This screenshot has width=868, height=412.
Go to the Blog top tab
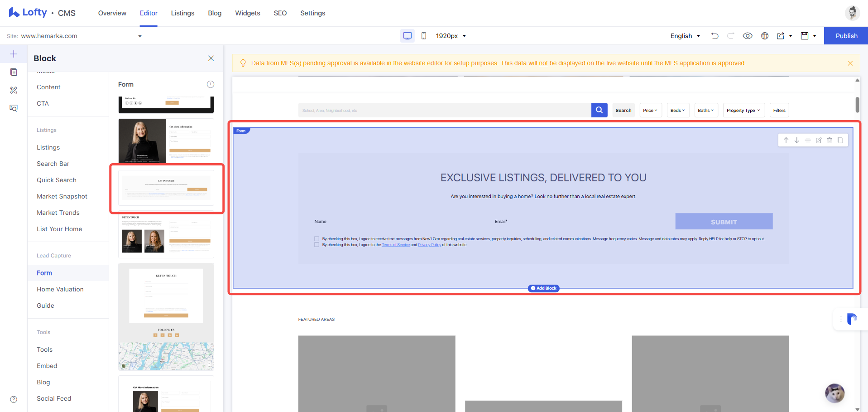pyautogui.click(x=215, y=13)
